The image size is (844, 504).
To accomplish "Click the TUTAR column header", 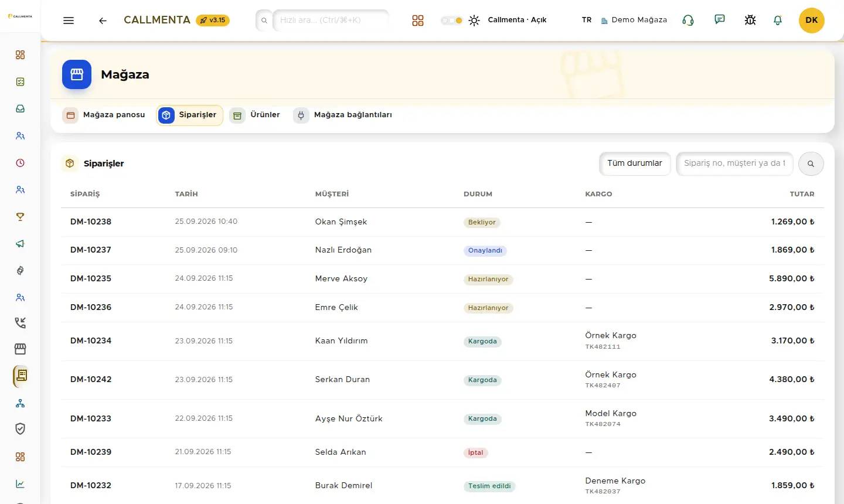I will [802, 194].
